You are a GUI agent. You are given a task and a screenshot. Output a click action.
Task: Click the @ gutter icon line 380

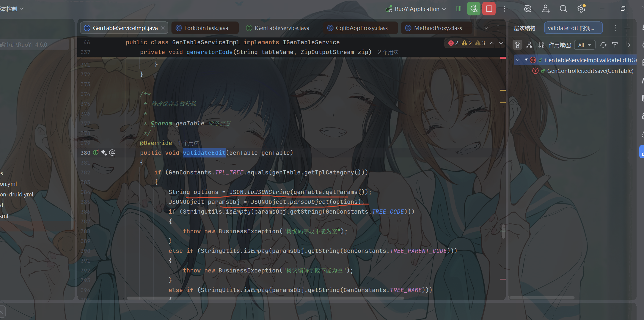tap(112, 153)
